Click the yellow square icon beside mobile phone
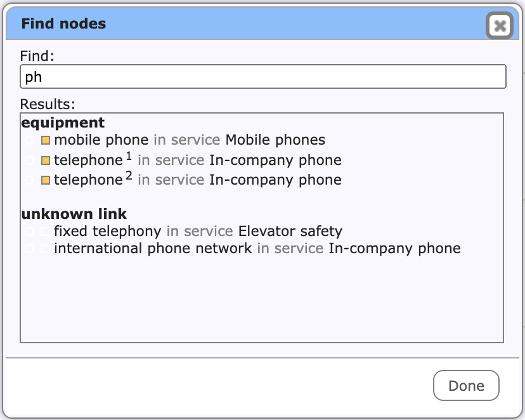 click(46, 140)
